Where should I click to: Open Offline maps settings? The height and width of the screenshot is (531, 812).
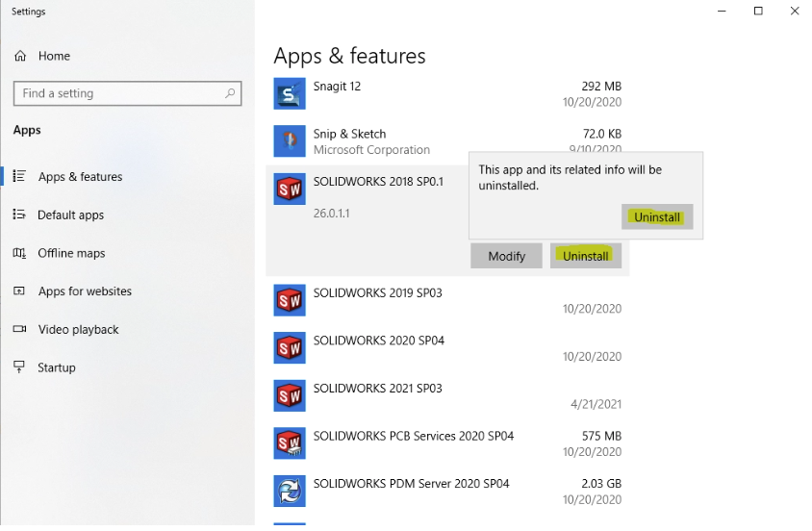pos(71,253)
